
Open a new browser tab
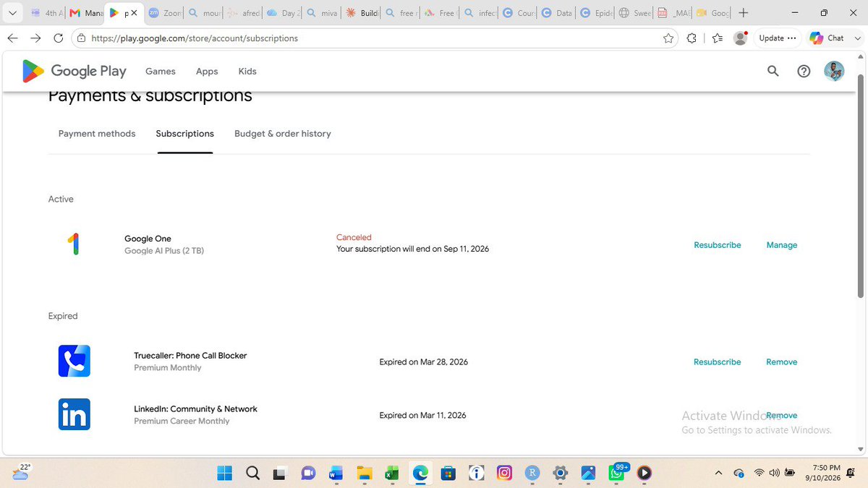click(744, 13)
